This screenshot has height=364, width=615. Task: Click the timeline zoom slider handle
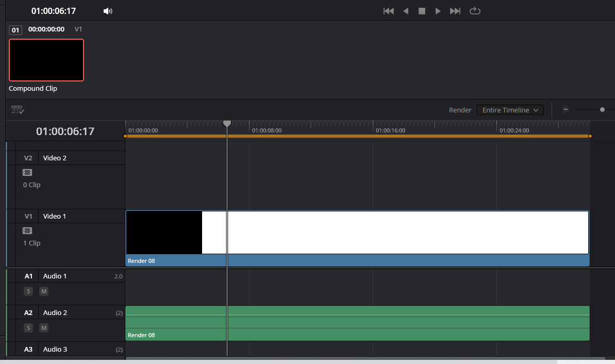coord(602,109)
